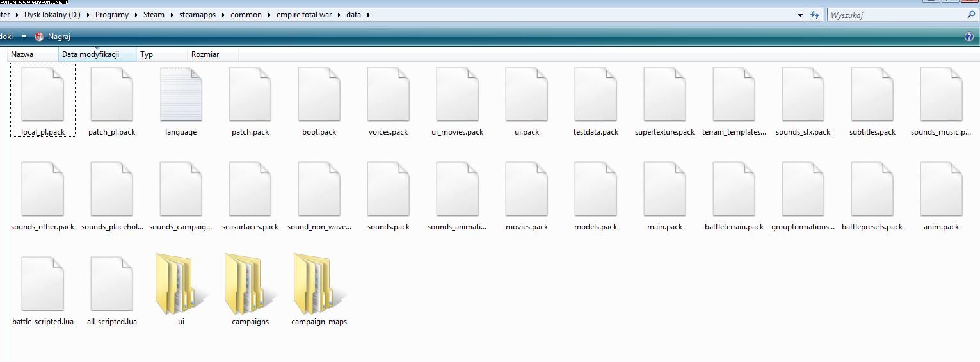The height and width of the screenshot is (362, 980).
Task: Select the boot.pack file icon
Action: (319, 94)
